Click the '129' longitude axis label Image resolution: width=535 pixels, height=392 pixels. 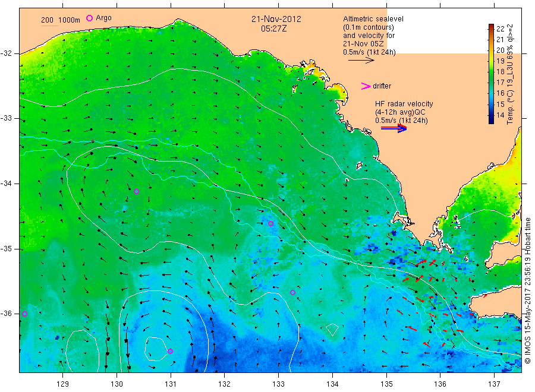tap(63, 384)
